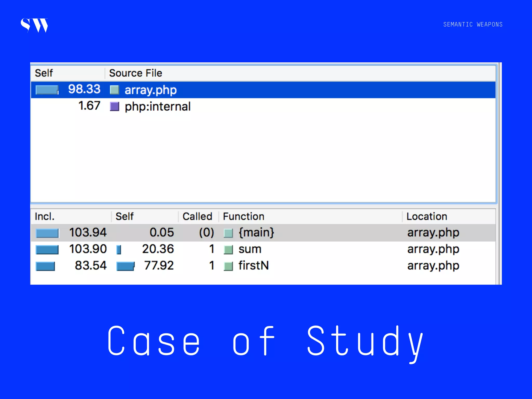
Task: Click the green color box beside sum
Action: click(228, 250)
